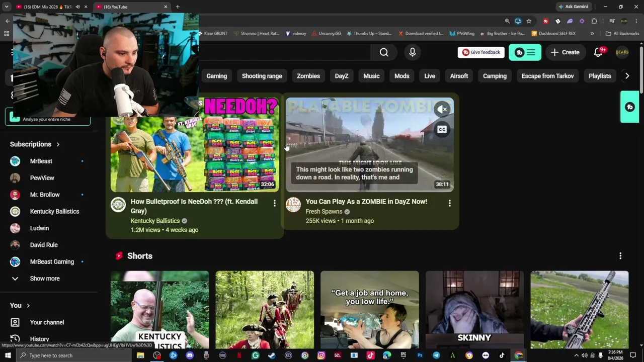Open the TubeBuddy menu beside Give feedback

tap(525, 52)
